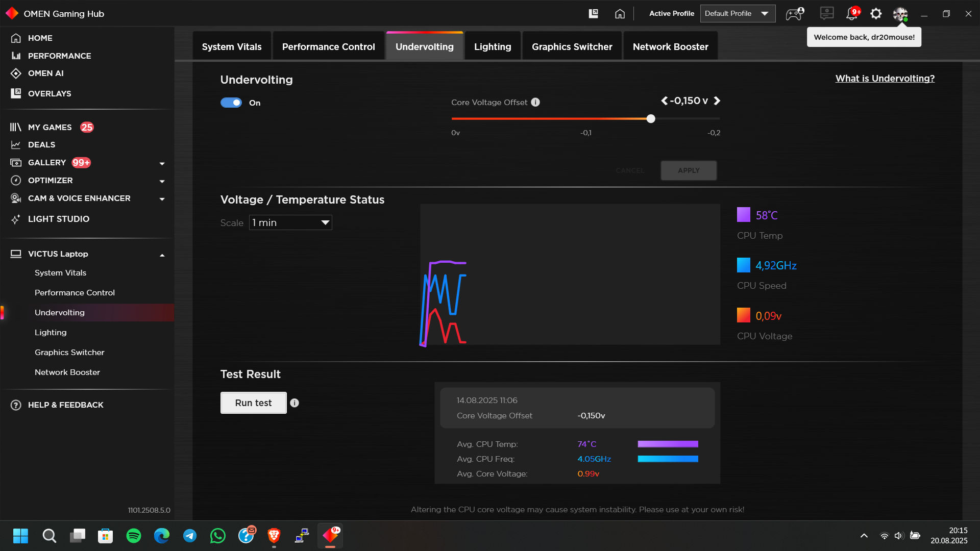This screenshot has width=980, height=551.
Task: Click the CANCEL button
Action: [x=630, y=170]
